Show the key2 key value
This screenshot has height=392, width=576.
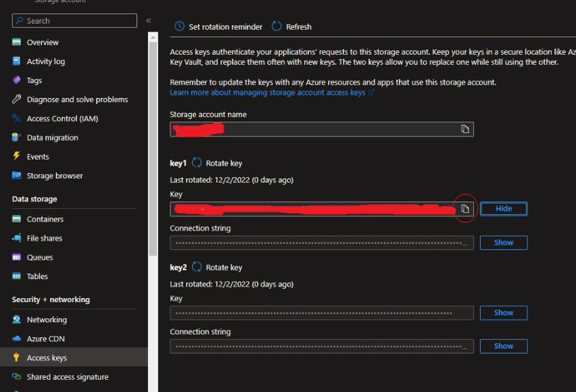(x=504, y=313)
